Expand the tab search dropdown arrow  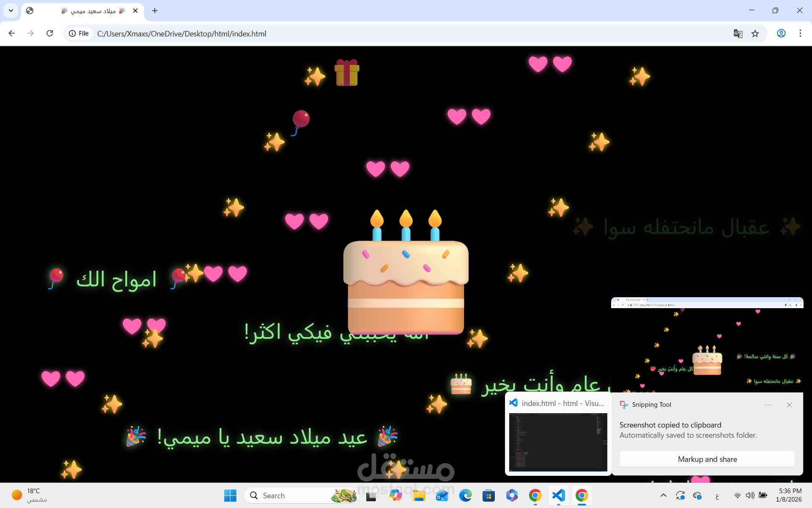(11, 11)
